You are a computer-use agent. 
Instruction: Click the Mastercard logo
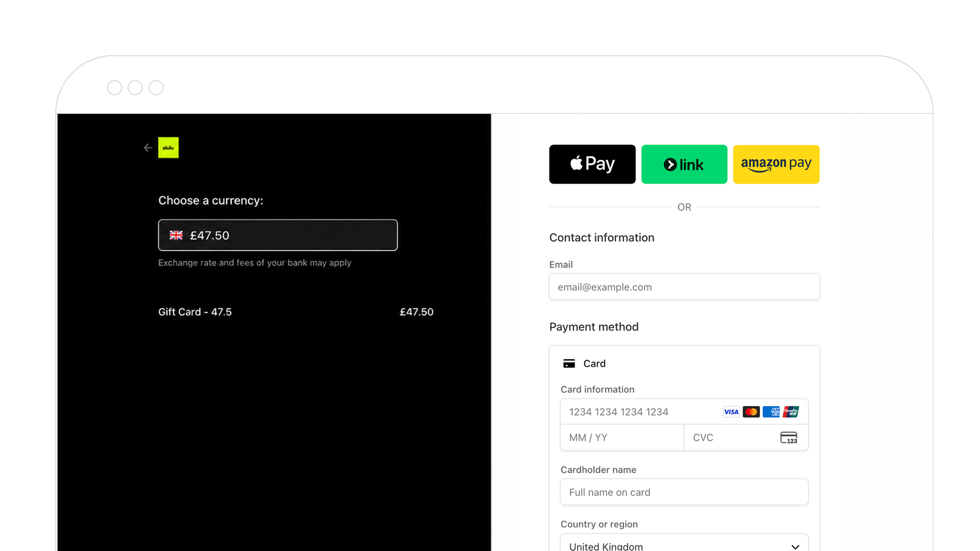point(751,412)
